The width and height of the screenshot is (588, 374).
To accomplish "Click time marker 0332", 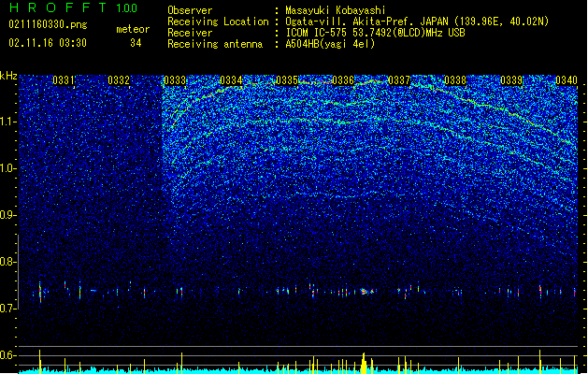I will point(119,80).
